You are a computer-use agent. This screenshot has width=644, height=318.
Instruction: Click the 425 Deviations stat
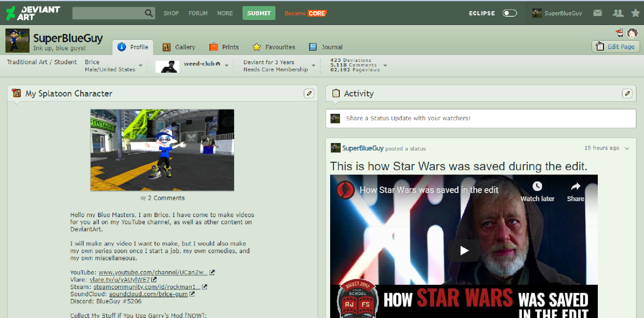[x=351, y=60]
